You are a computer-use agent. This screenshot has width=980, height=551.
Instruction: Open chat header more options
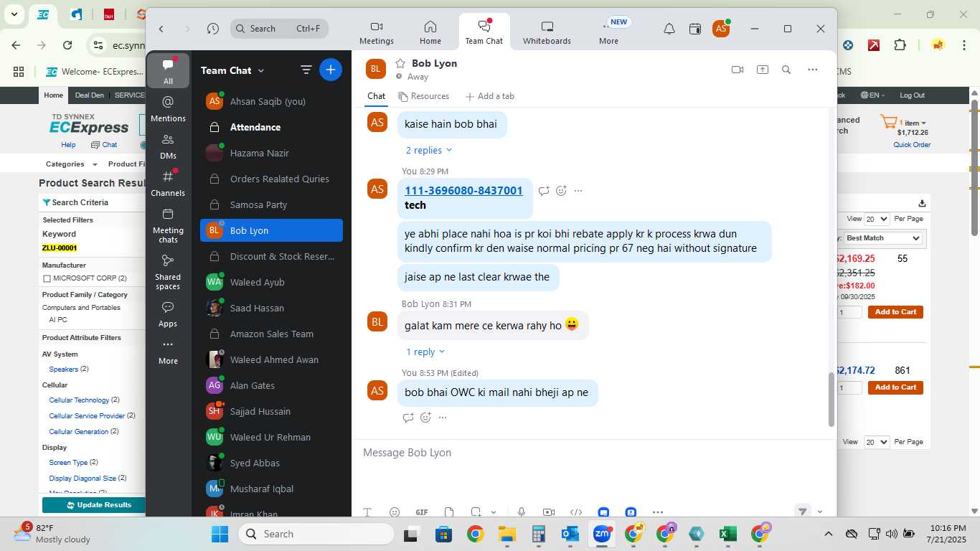click(x=812, y=70)
